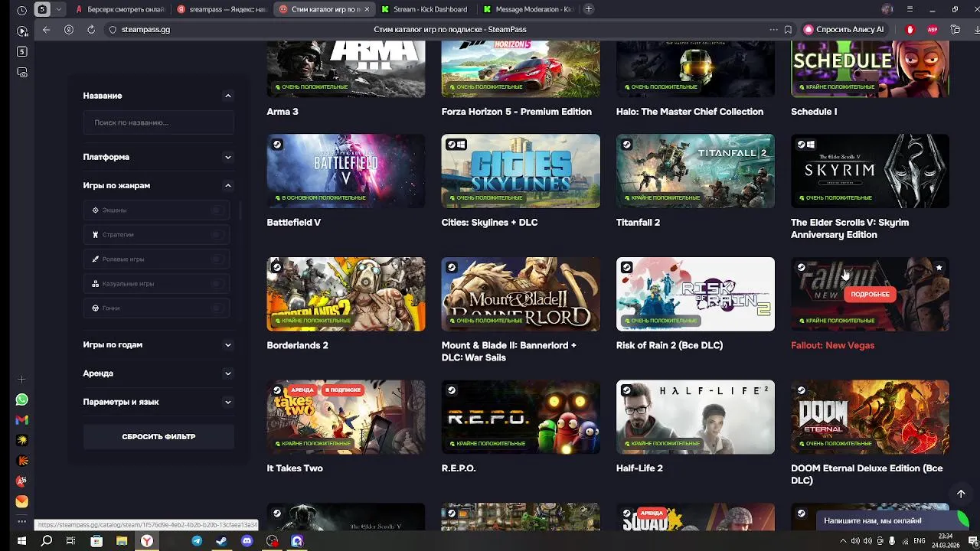Open the browser history clock icon

pos(21,10)
